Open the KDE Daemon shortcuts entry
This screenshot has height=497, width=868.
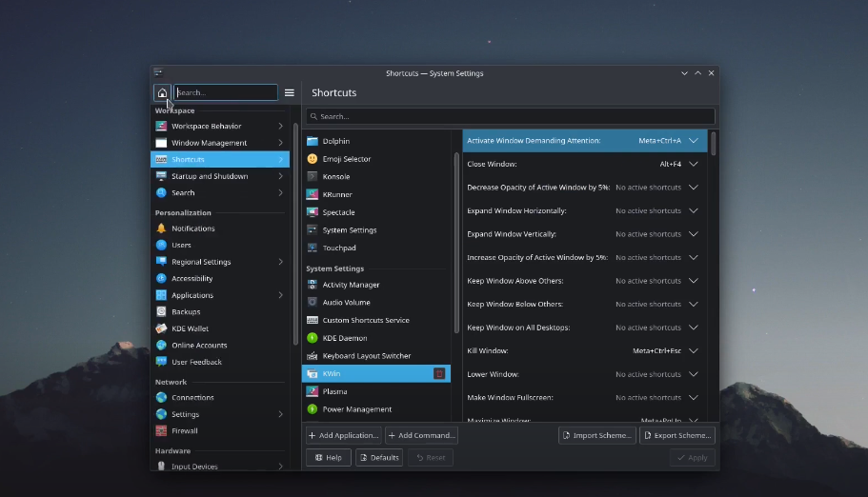coord(344,338)
